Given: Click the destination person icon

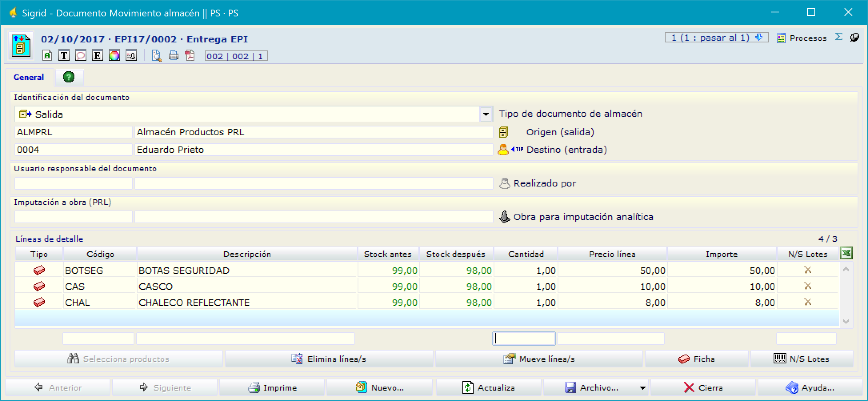Looking at the screenshot, I should point(503,150).
